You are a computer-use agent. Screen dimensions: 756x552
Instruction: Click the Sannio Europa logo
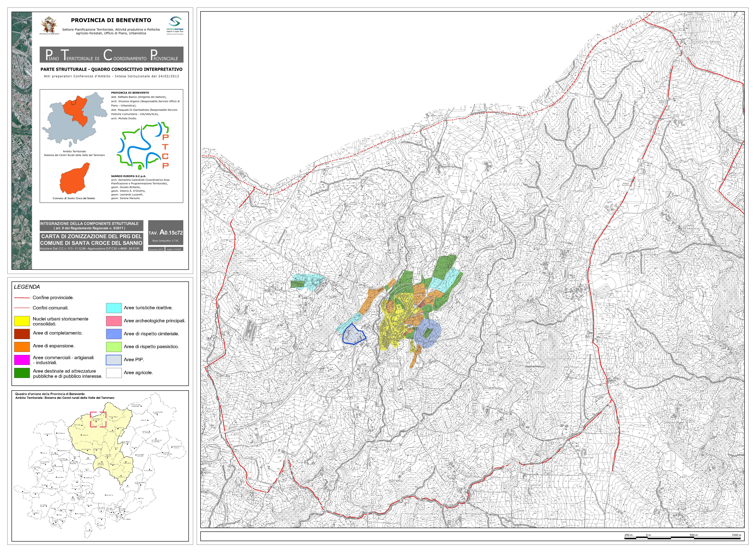175,25
